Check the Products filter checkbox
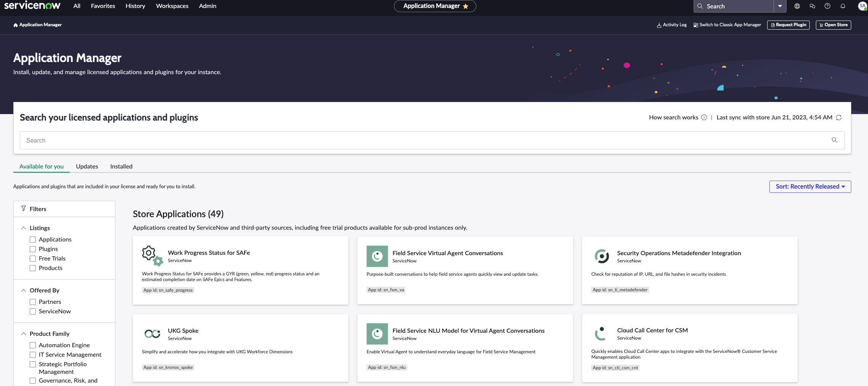This screenshot has width=868, height=386. (x=33, y=268)
